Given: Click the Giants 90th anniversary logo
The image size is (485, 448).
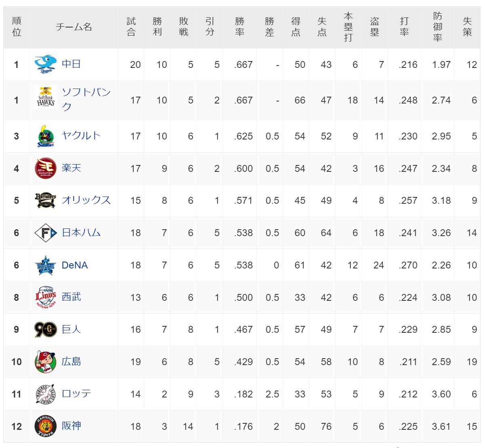Looking at the screenshot, I should pos(45,330).
